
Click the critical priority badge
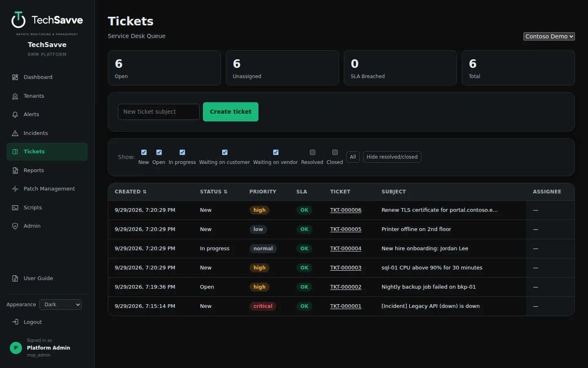tap(263, 306)
